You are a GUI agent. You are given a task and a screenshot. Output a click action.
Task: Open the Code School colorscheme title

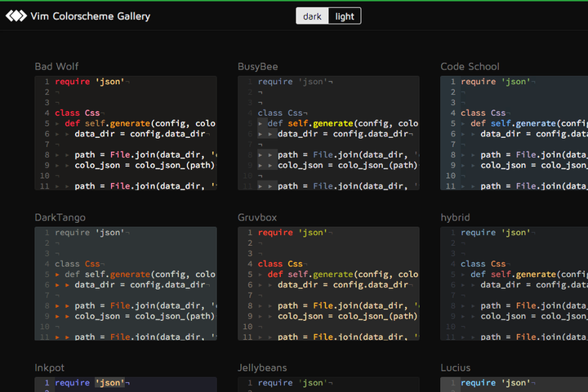pos(470,66)
